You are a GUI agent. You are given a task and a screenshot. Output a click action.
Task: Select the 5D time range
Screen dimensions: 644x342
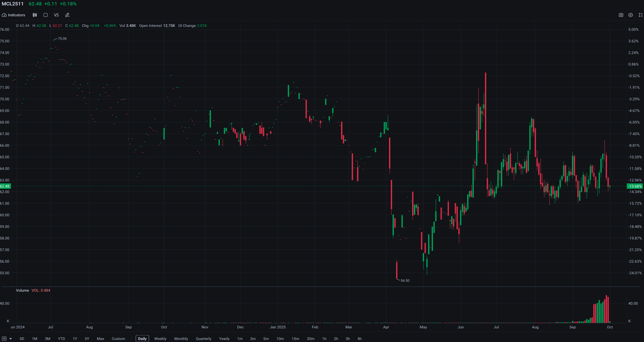(22, 339)
